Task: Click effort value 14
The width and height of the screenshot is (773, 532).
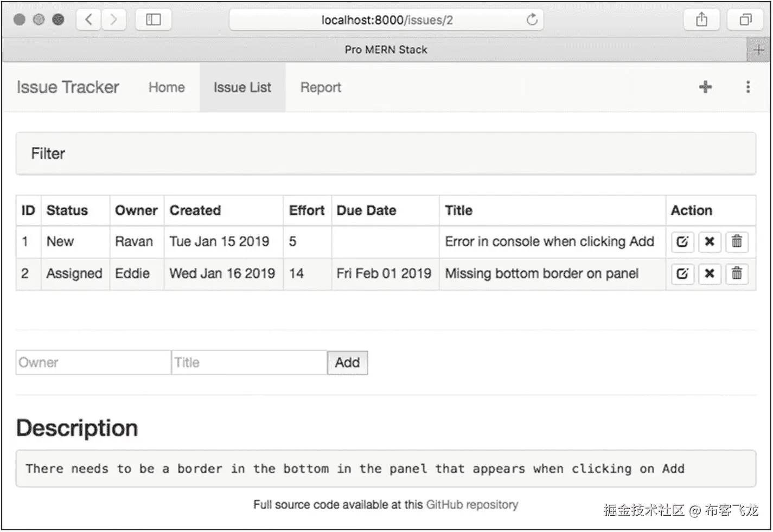Action: [x=296, y=274]
